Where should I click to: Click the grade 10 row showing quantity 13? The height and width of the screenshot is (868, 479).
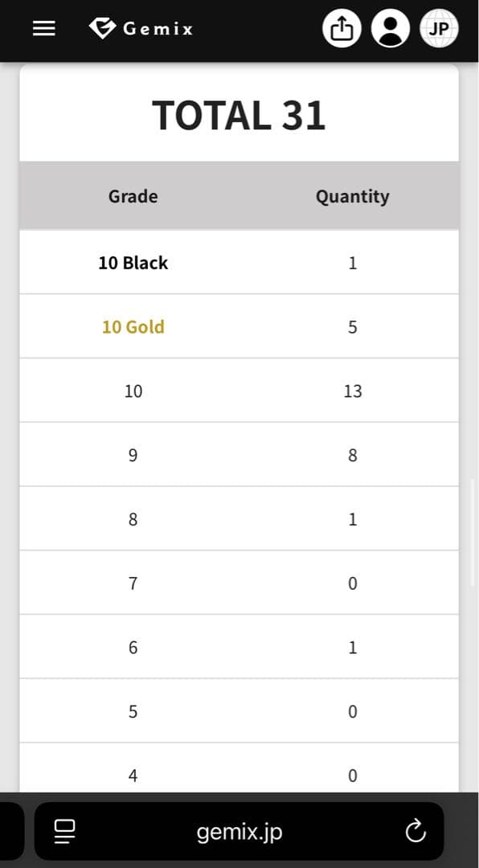pyautogui.click(x=239, y=391)
